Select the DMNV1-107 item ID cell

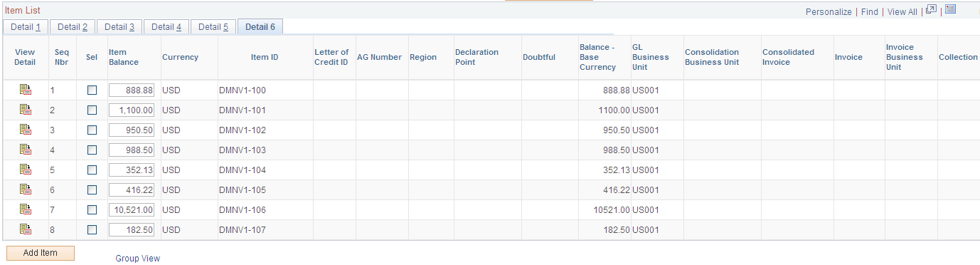[x=243, y=230]
